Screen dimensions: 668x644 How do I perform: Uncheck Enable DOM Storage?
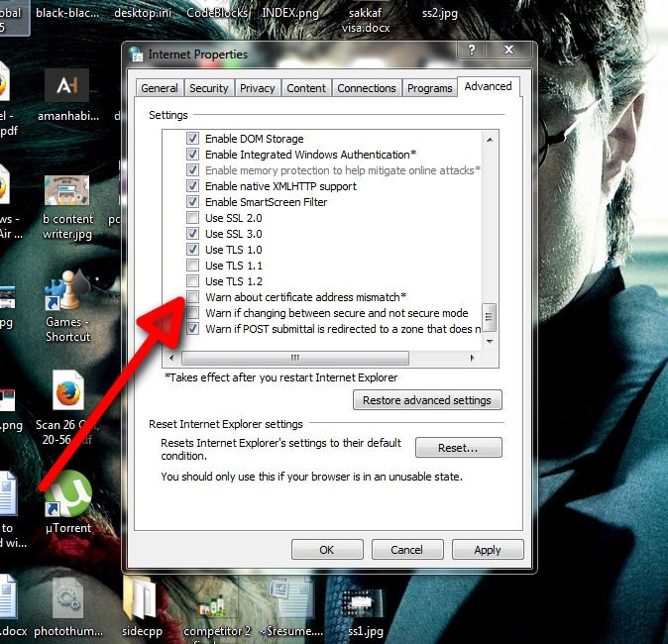click(x=192, y=139)
